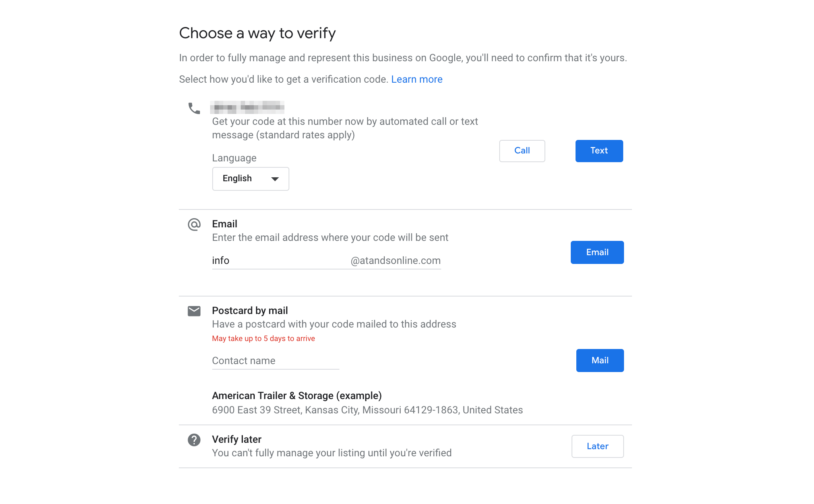Open the English language dropdown
The width and height of the screenshot is (814, 504).
[x=250, y=179]
